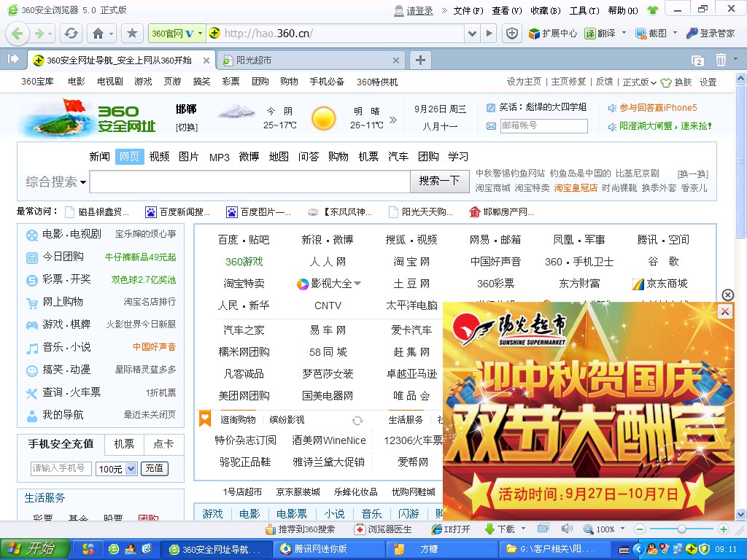747x560 pixels.
Task: Open the 100元 recharge amount combo box
Action: point(116,469)
